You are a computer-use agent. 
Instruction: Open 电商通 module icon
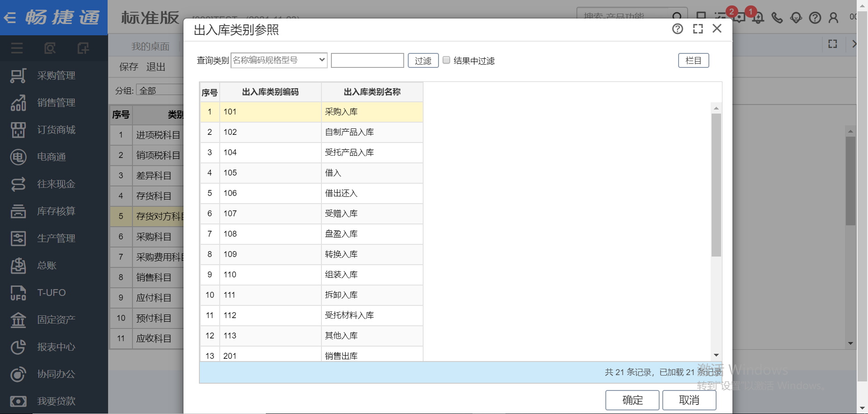18,157
